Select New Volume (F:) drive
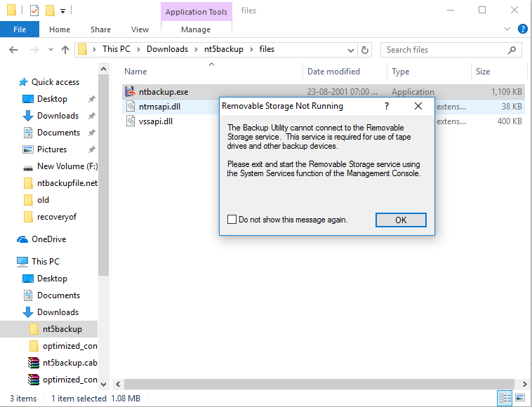This screenshot has width=532, height=407. (x=67, y=166)
